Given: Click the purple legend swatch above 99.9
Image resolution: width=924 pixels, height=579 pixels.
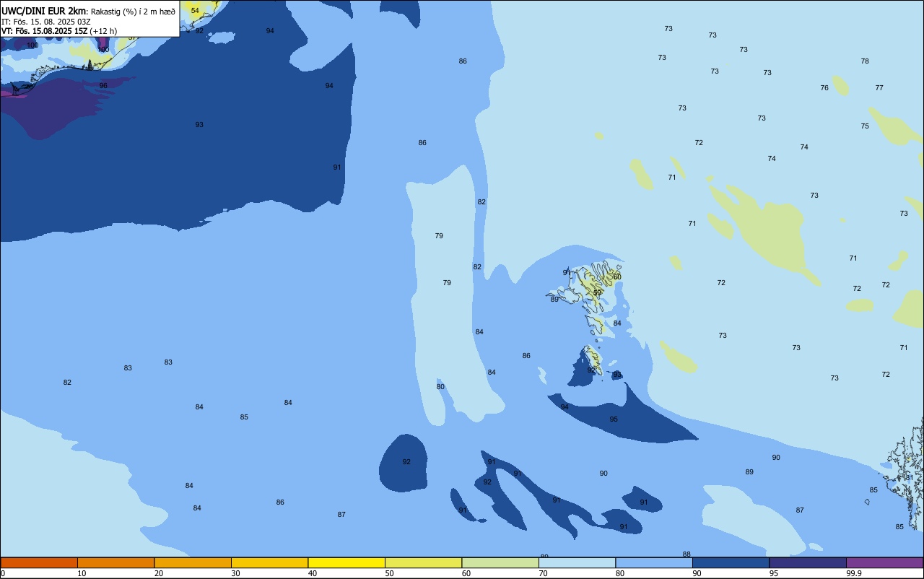Looking at the screenshot, I should click(884, 562).
